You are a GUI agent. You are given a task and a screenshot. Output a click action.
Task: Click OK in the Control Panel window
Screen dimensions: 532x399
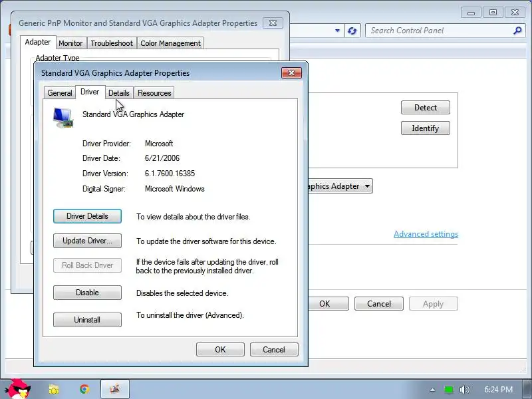[325, 304]
